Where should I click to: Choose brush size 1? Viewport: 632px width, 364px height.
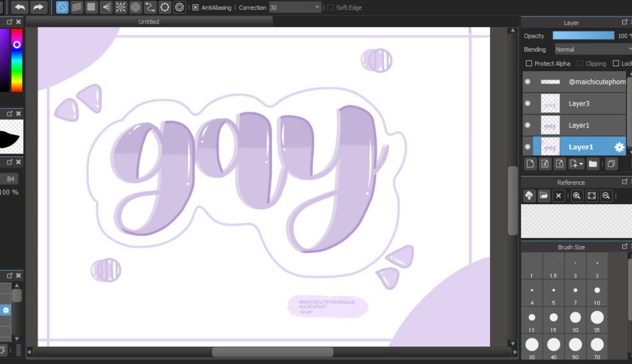531,267
